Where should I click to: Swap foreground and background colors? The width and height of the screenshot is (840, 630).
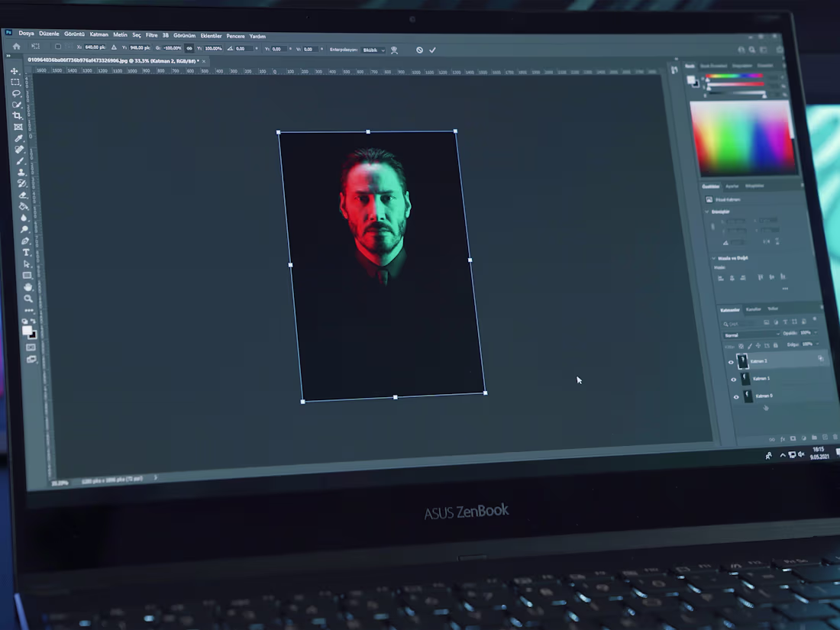tap(33, 321)
